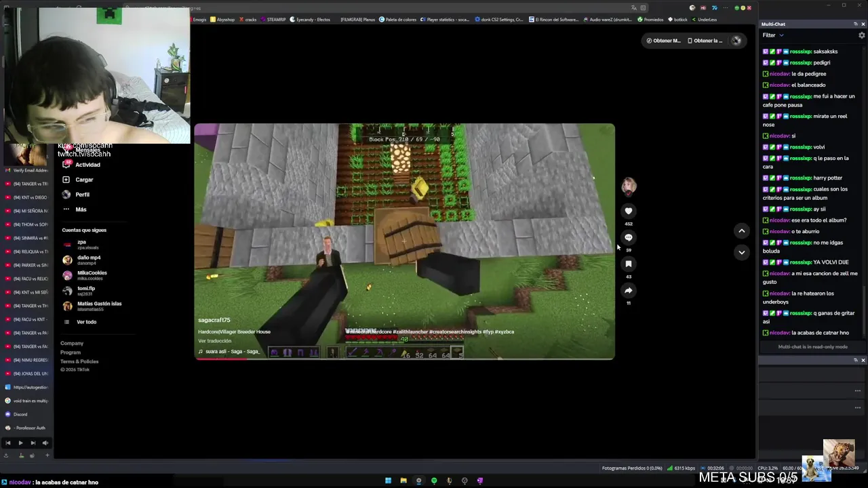868x488 pixels.
Task: Click the video progress bar
Action: tap(405, 359)
